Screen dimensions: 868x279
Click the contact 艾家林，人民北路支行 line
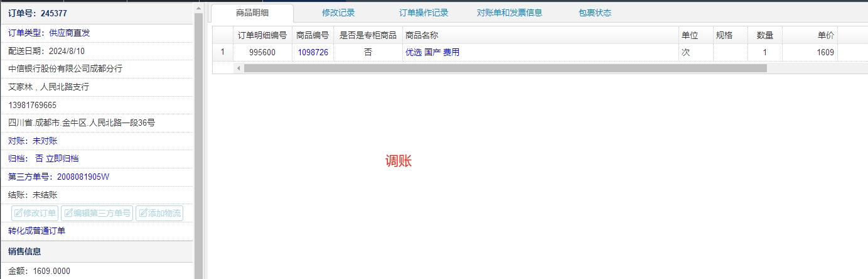(49, 87)
